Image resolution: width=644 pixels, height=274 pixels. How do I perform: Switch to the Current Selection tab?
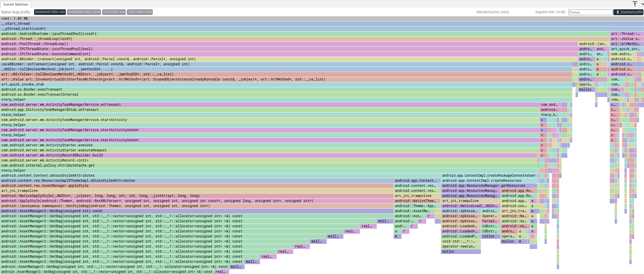tap(16, 5)
